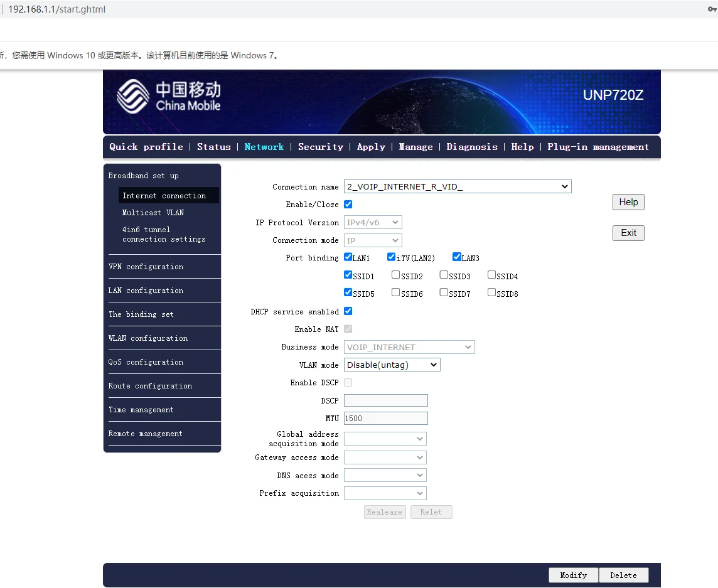Open the Quick profile menu
This screenshot has height=588, width=718.
(146, 147)
